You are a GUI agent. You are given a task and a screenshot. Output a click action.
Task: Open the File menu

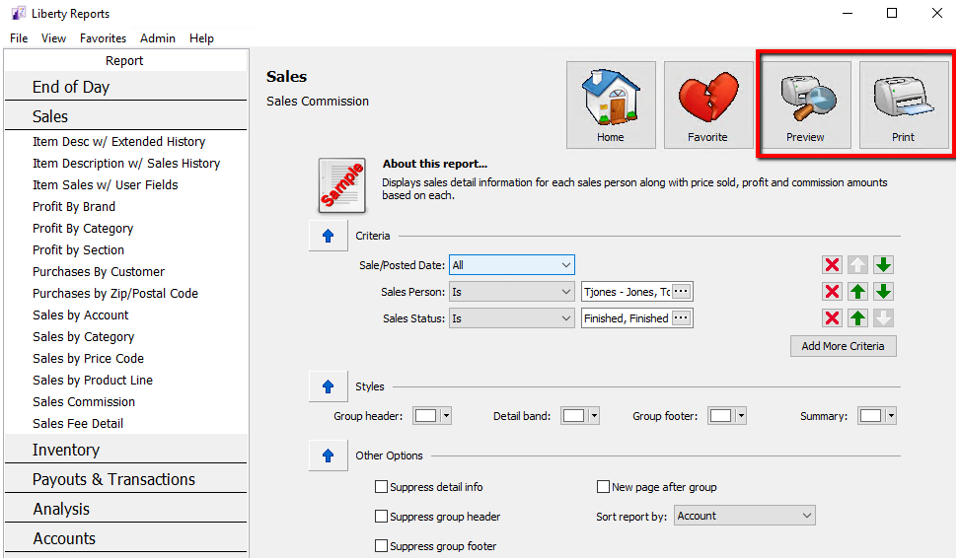[19, 37]
